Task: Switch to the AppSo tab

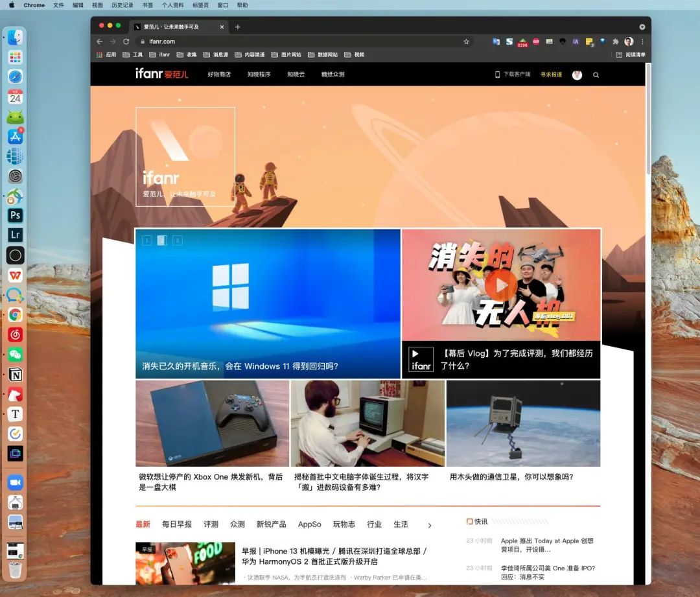Action: 309,524
